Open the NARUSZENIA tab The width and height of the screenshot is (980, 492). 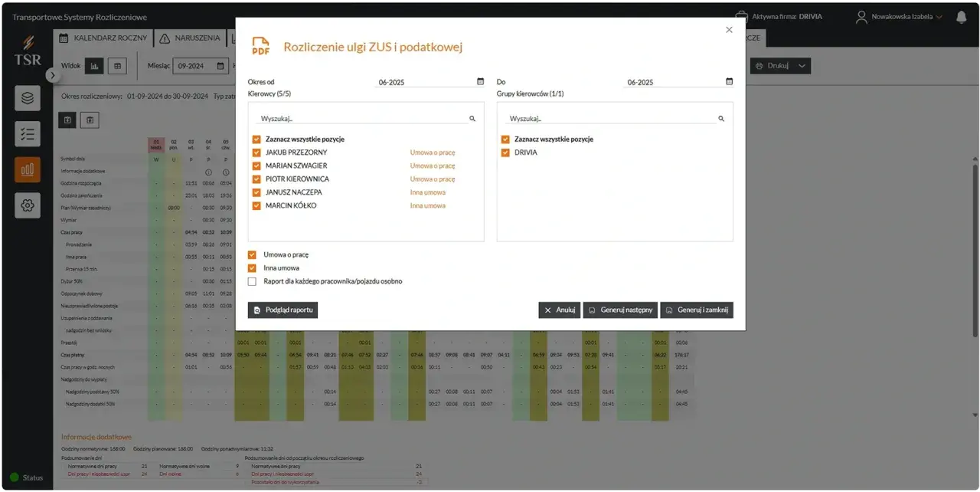(189, 38)
